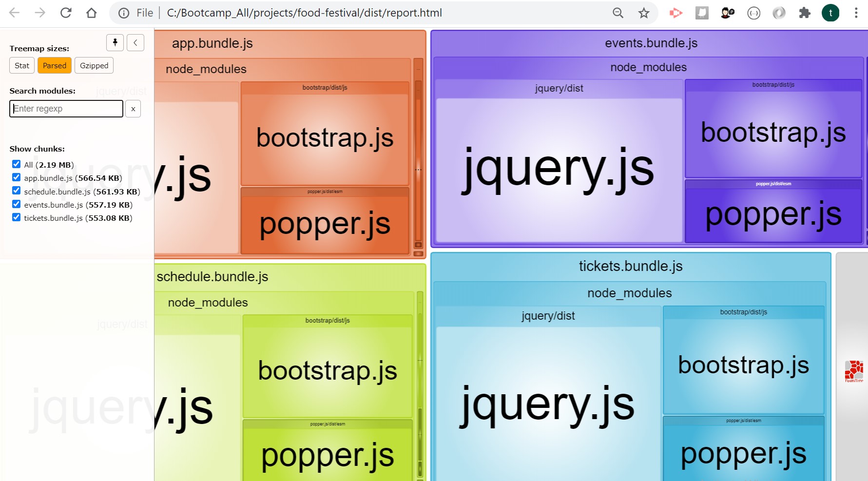The image size is (868, 481).
Task: Toggle the tickets.bundle.js chunk checkbox
Action: click(x=17, y=217)
